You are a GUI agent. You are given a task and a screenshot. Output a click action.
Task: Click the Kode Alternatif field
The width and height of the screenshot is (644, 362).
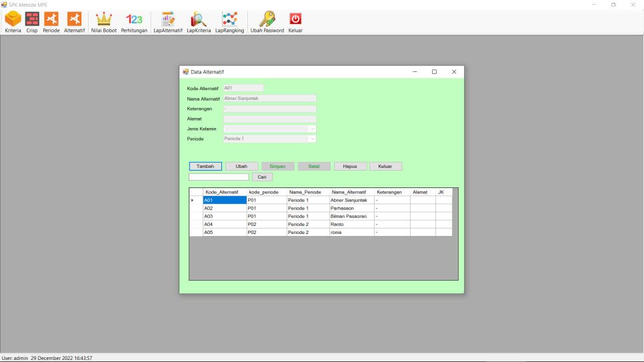(243, 88)
